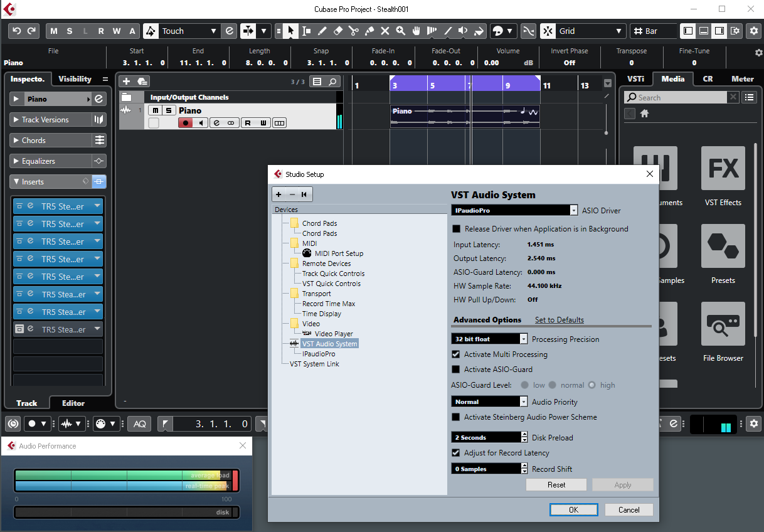Click Add Device plus in Studio Setup
The width and height of the screenshot is (764, 532).
[x=279, y=194]
